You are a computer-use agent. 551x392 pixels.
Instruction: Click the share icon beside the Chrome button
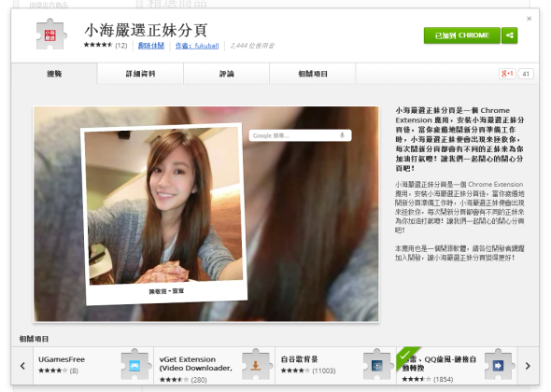pyautogui.click(x=510, y=35)
